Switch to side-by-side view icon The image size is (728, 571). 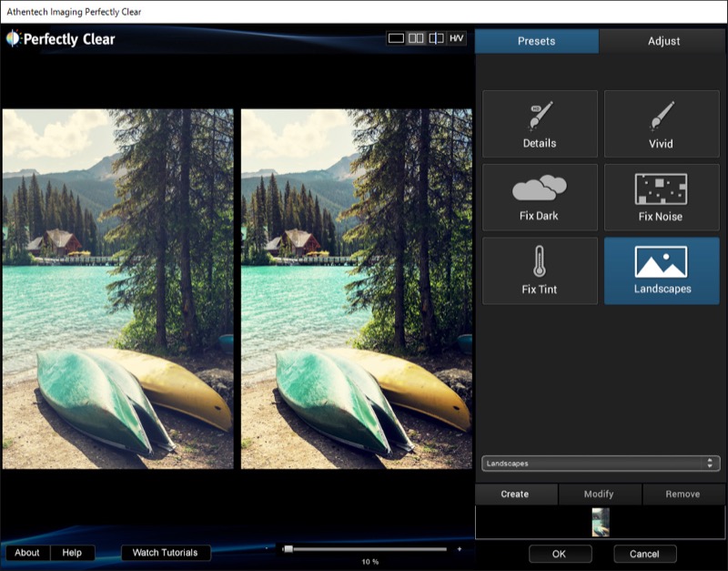click(x=416, y=38)
